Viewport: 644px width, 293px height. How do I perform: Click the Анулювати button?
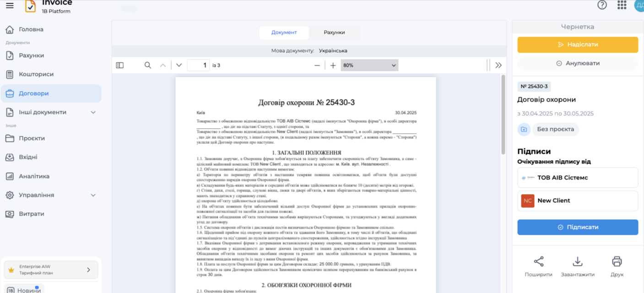578,63
